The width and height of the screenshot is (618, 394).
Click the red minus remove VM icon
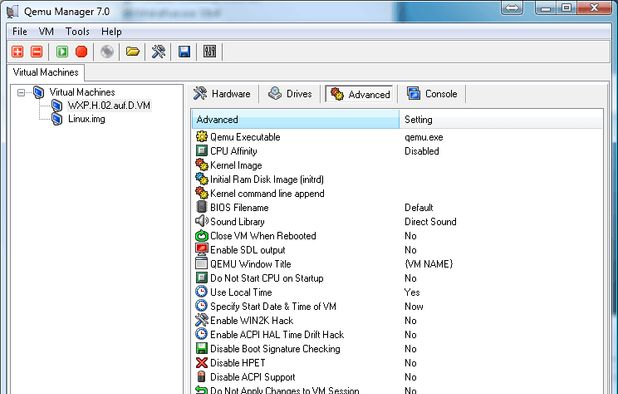(37, 52)
